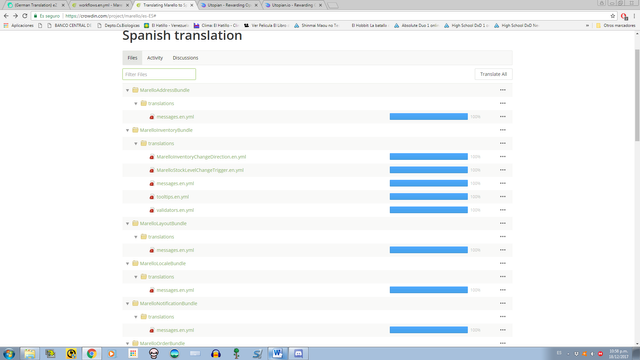Open the MarelloNotificationBundle folder link
The height and width of the screenshot is (360, 640).
(x=168, y=303)
